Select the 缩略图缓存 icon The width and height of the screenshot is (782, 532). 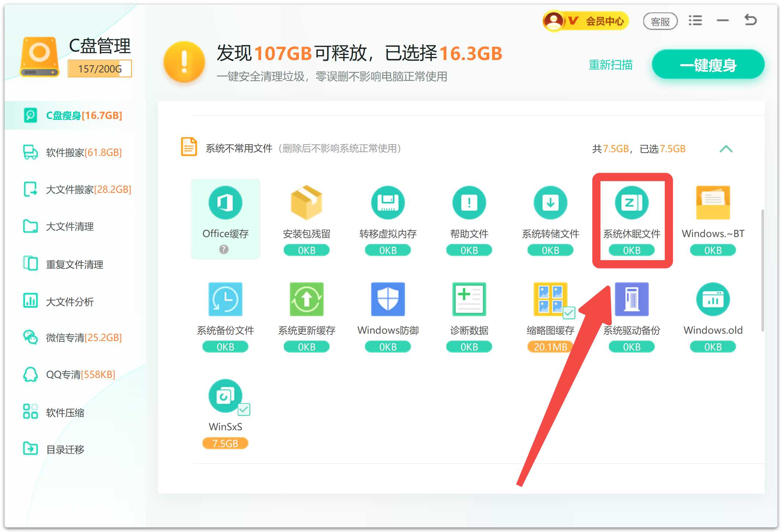(550, 299)
